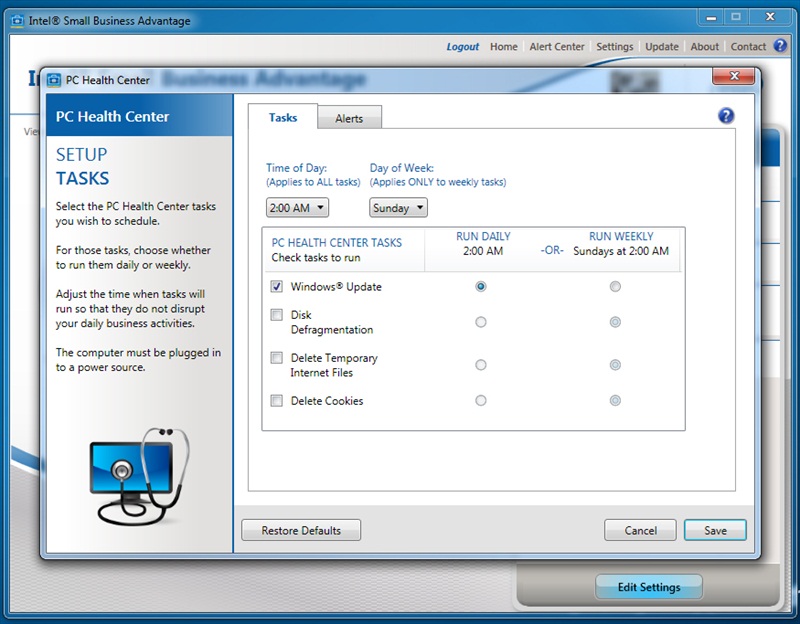The image size is (800, 624).
Task: Switch to the Alerts tab
Action: (349, 118)
